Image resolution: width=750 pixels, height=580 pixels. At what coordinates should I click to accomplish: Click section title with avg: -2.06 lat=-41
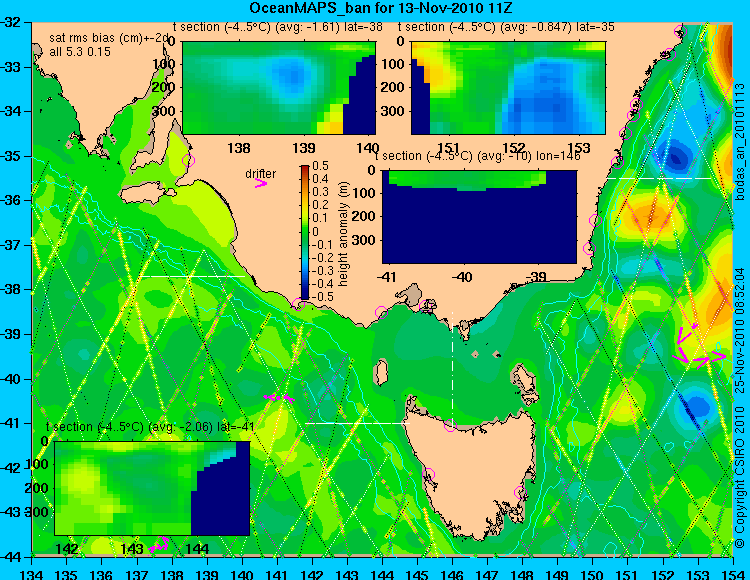point(150,427)
